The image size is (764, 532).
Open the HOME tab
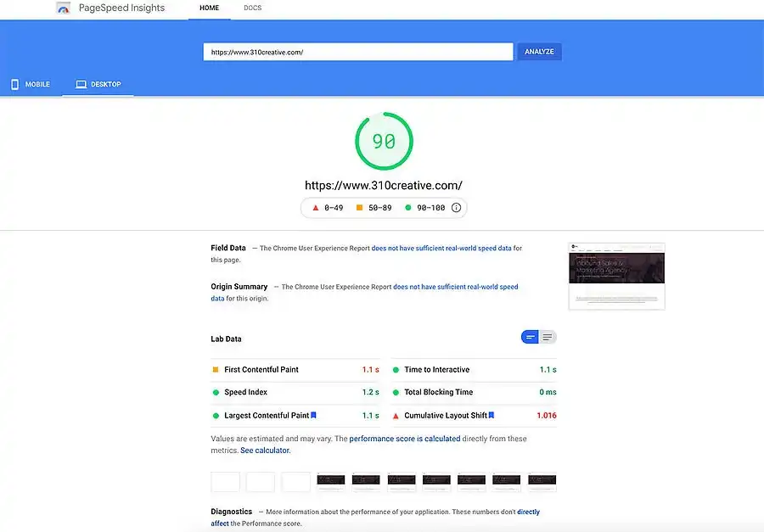tap(209, 8)
